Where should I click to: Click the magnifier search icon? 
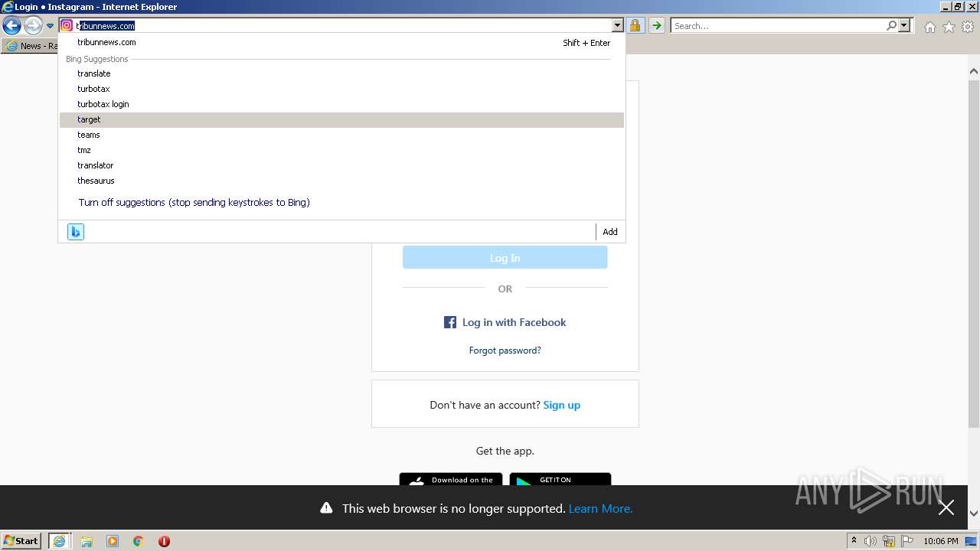pyautogui.click(x=891, y=25)
